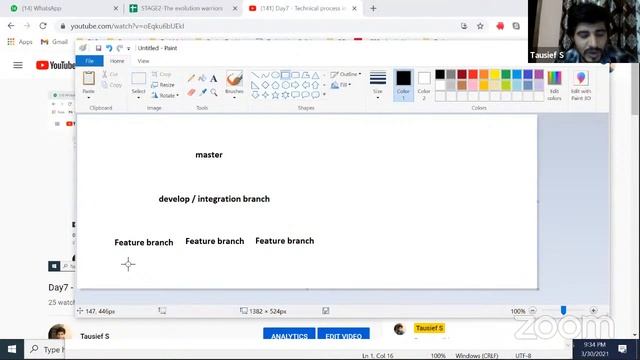Open the Apps bookmark shortcut

tap(20, 42)
